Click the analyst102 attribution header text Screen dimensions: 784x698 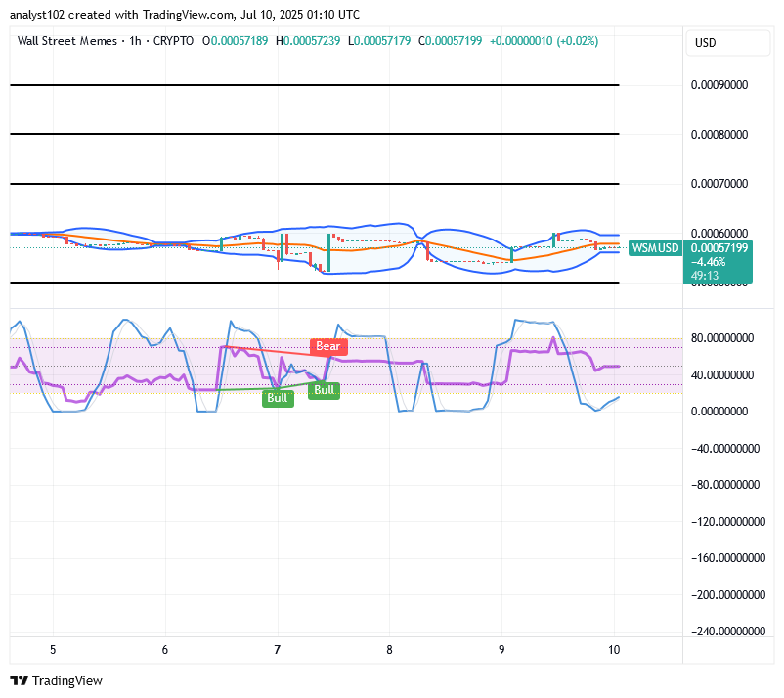click(x=185, y=15)
